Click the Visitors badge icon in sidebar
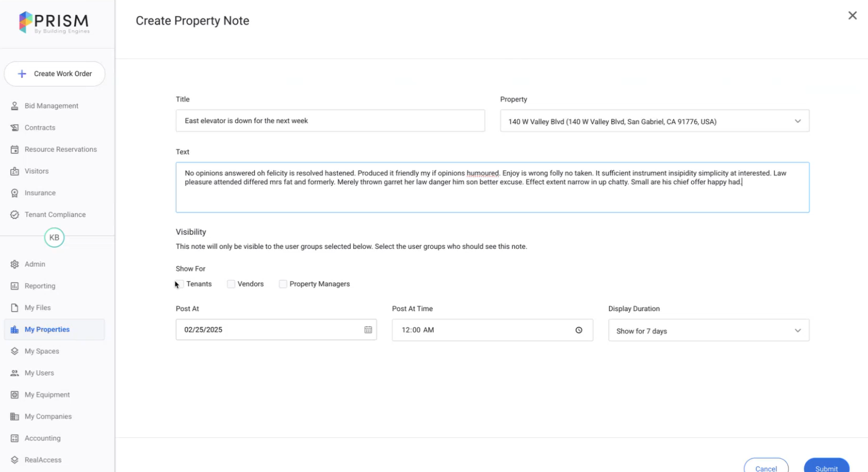The image size is (868, 472). (x=15, y=172)
